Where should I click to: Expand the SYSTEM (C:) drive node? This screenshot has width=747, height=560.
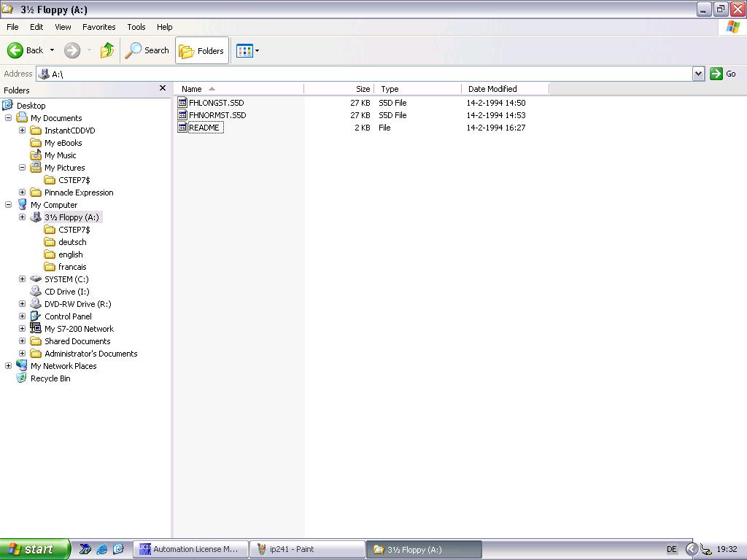coord(22,279)
